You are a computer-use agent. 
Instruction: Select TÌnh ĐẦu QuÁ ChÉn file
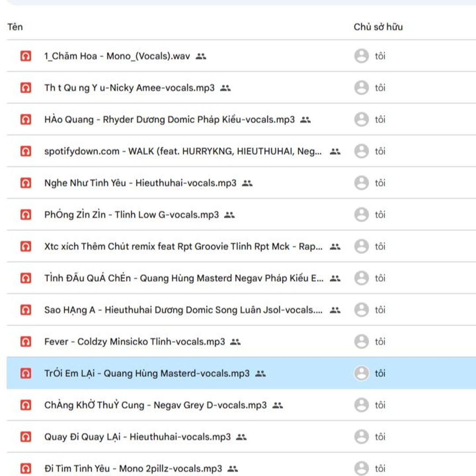[183, 278]
